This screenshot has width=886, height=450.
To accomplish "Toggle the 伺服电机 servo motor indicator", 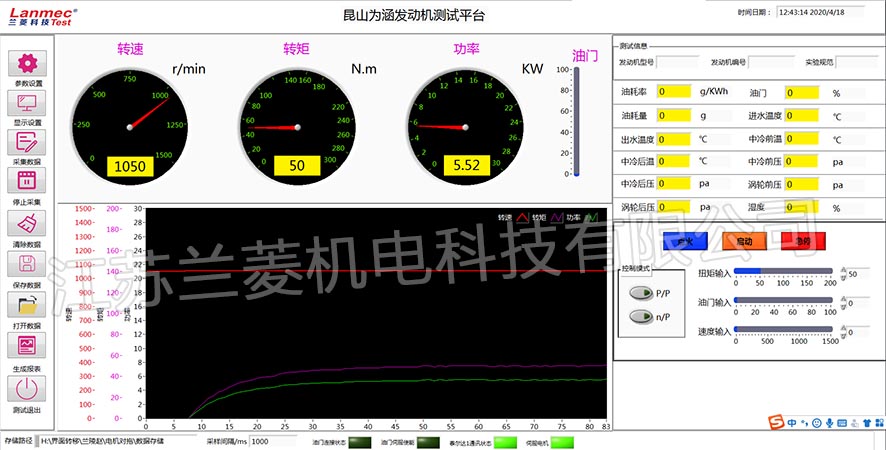I will (564, 441).
